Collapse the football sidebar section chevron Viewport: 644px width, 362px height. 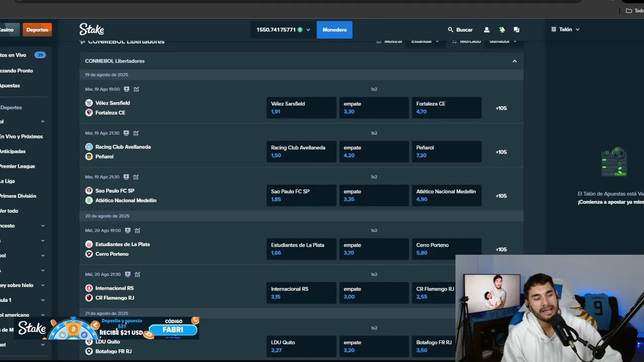(43, 122)
